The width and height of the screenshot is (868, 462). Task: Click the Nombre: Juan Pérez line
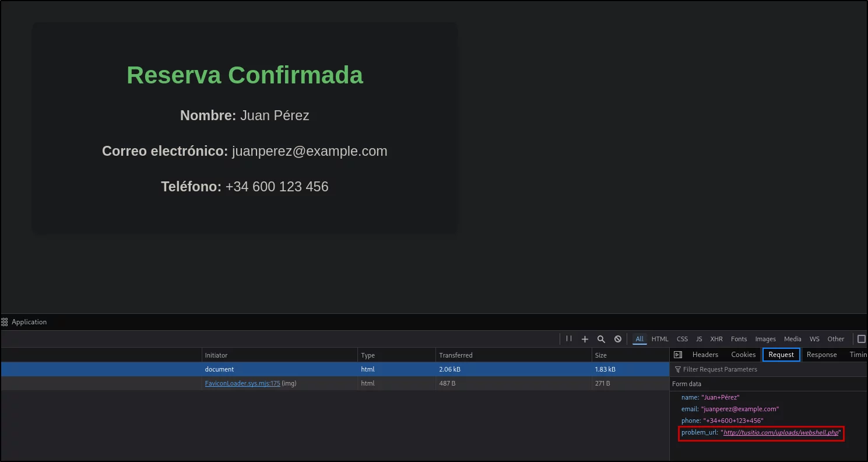[245, 116]
